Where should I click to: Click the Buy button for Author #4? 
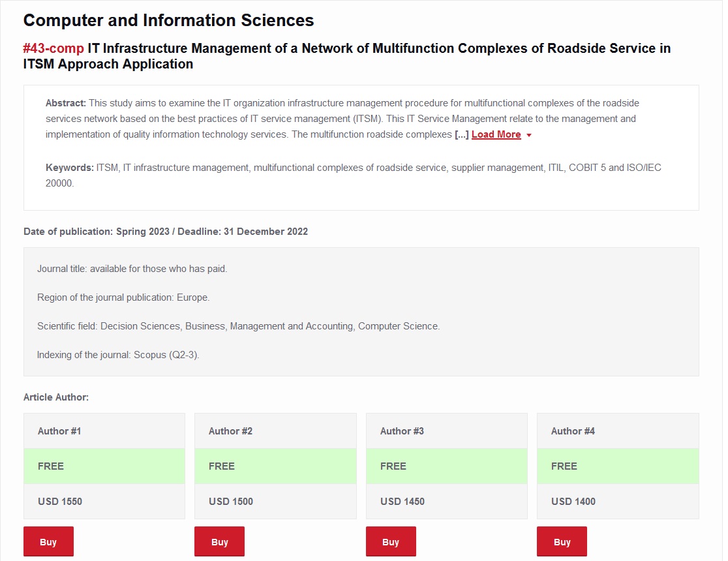pyautogui.click(x=562, y=541)
